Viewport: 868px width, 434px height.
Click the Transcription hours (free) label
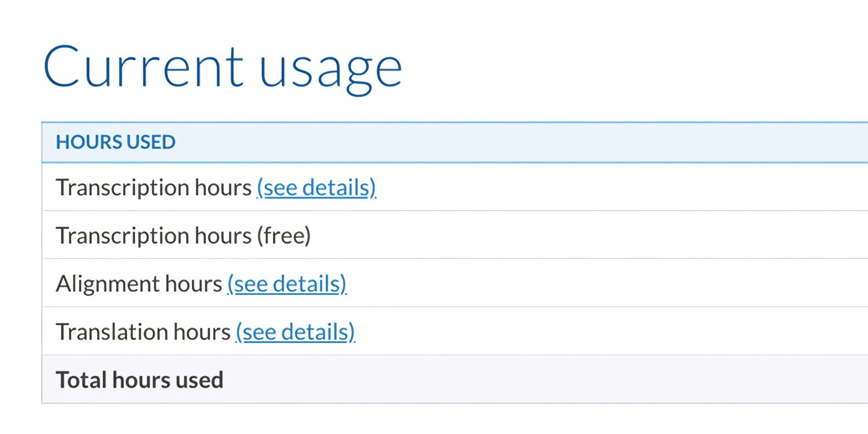[183, 235]
